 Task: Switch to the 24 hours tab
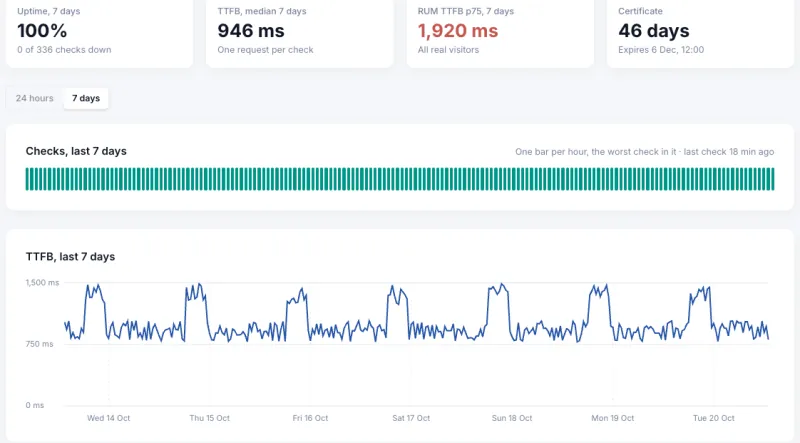[34, 98]
